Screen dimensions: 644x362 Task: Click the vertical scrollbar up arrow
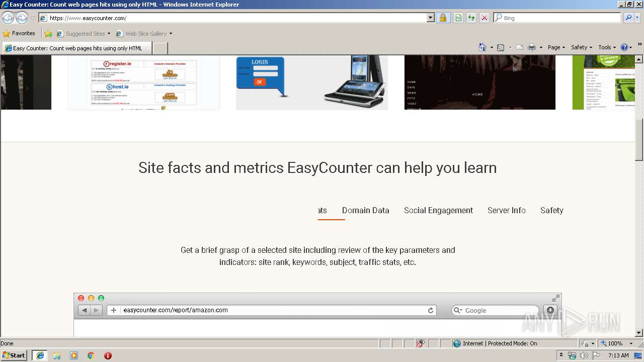point(639,59)
